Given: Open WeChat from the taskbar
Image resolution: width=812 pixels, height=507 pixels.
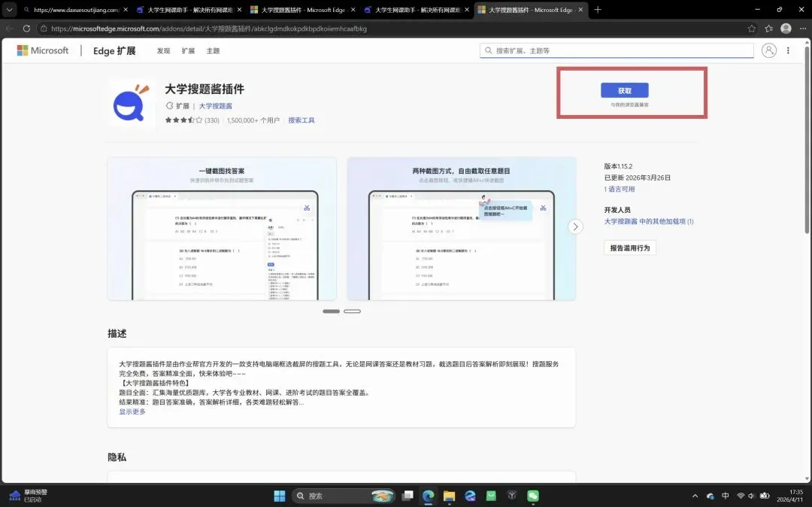Looking at the screenshot, I should (533, 496).
